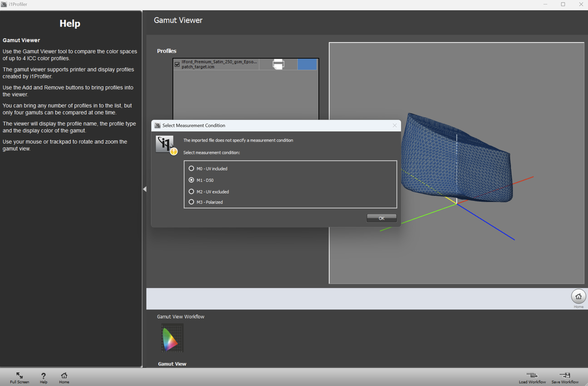
Task: Collapse the Help panel with the arrow
Action: pyautogui.click(x=145, y=189)
